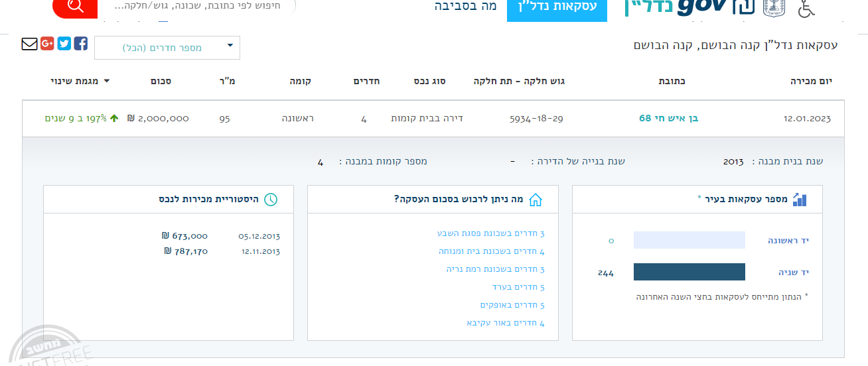868x366 pixels.
Task: Sort by the מגמת שינוי column arrow
Action: pos(107,81)
